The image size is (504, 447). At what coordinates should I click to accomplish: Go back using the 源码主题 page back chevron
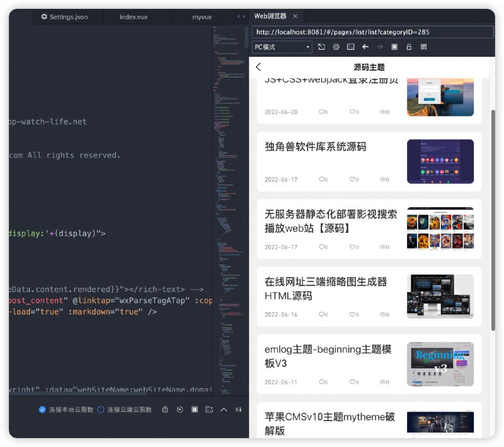coord(258,67)
